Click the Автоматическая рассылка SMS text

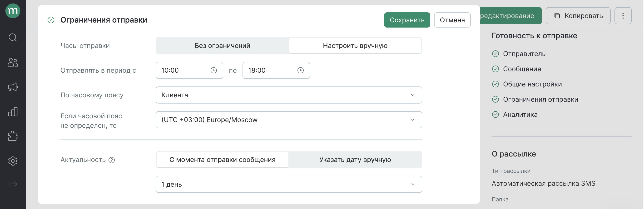tap(543, 183)
